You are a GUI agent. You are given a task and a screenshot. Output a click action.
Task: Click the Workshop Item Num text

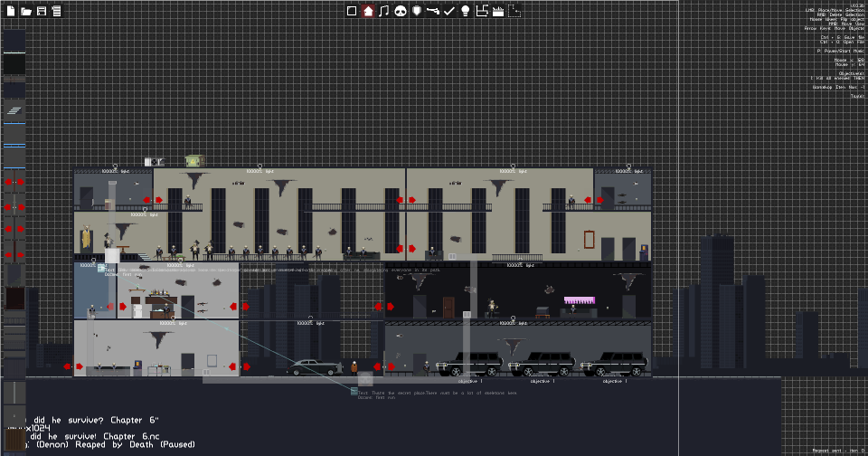coord(838,87)
